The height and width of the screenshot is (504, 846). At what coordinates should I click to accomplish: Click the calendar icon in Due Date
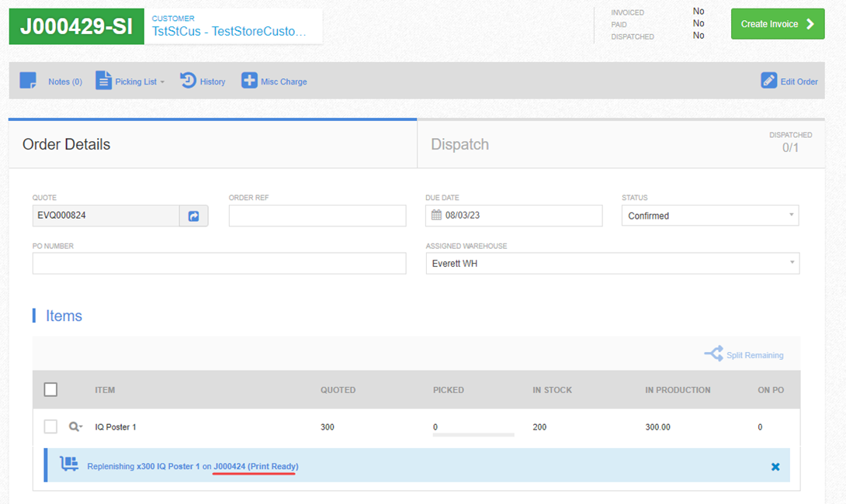click(436, 215)
